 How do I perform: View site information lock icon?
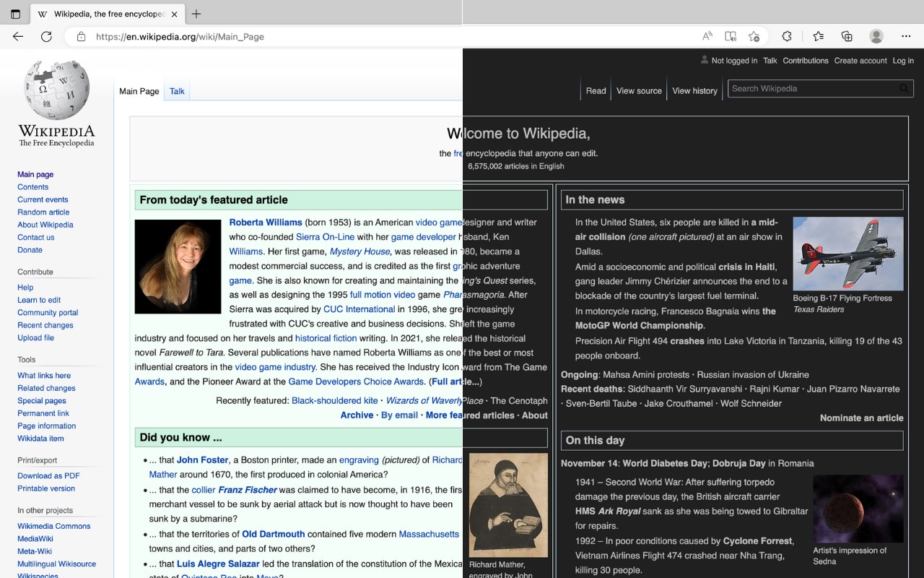pyautogui.click(x=81, y=36)
